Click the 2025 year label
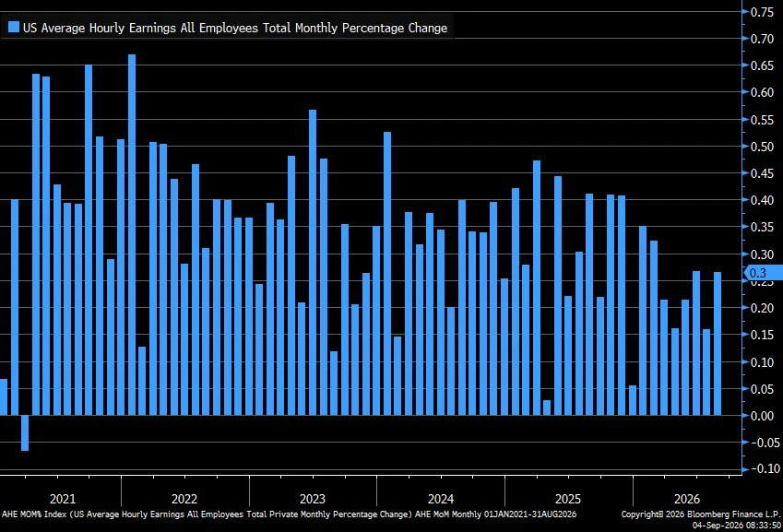Screen dimensions: 783x532 point(568,499)
